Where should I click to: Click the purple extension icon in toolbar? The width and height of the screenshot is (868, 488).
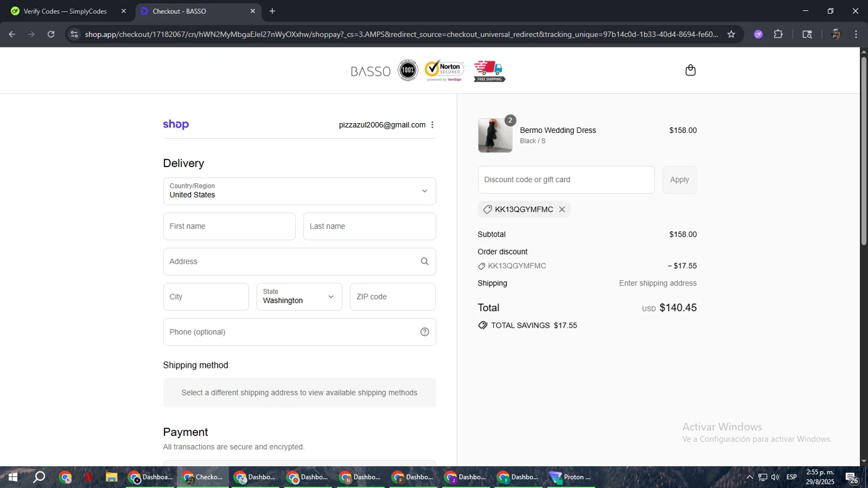coord(759,34)
